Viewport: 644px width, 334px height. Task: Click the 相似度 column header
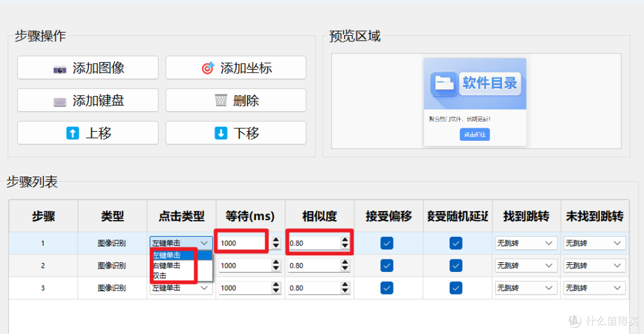[x=320, y=216]
